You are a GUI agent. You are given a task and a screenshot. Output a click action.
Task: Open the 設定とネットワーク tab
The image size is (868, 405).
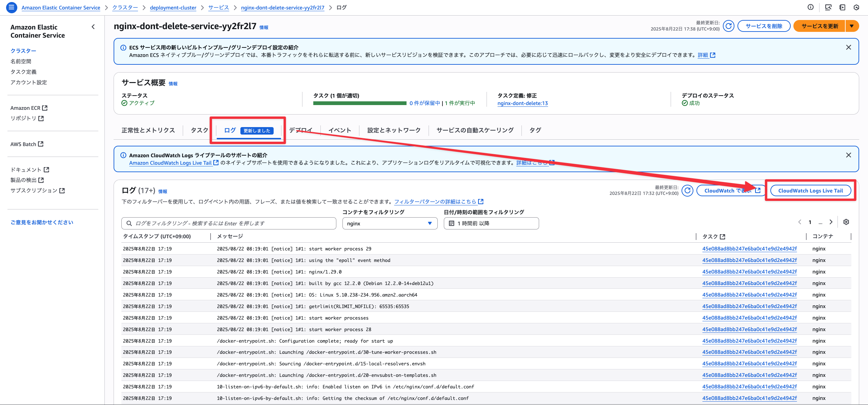coord(394,130)
